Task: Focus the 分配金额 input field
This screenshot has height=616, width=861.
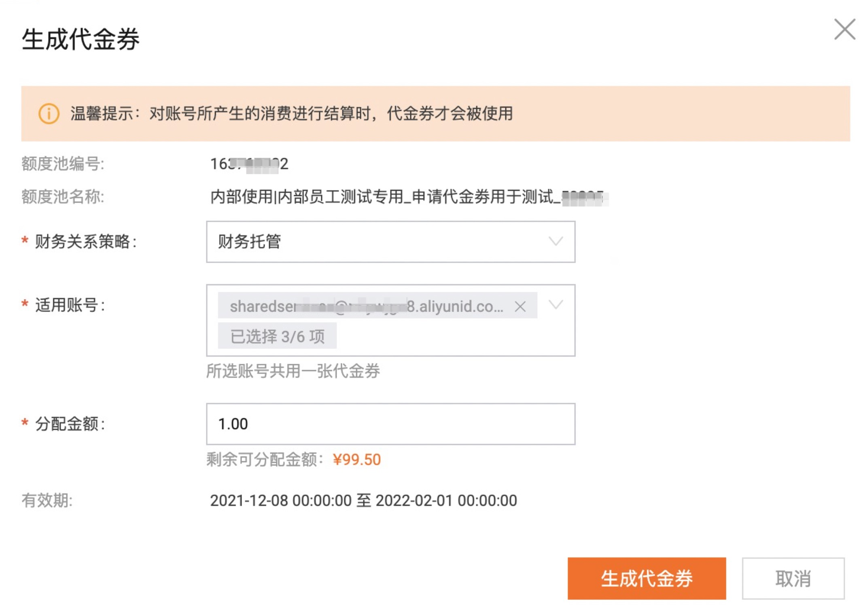Action: [x=390, y=424]
